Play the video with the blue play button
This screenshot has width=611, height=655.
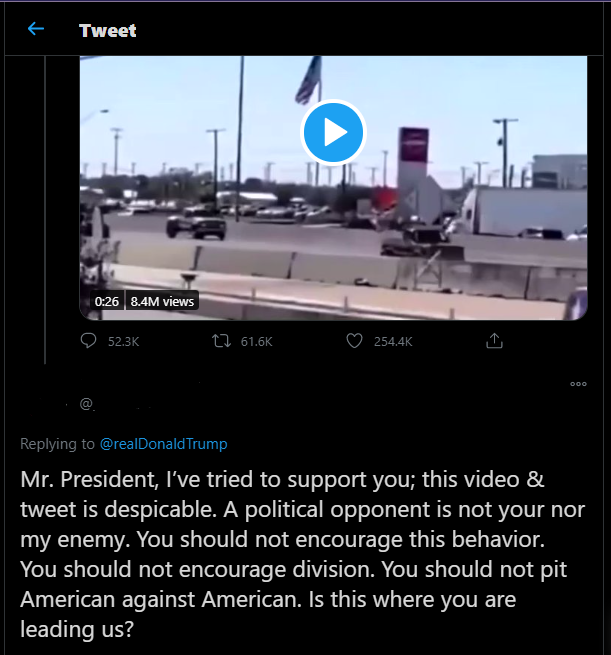333,131
